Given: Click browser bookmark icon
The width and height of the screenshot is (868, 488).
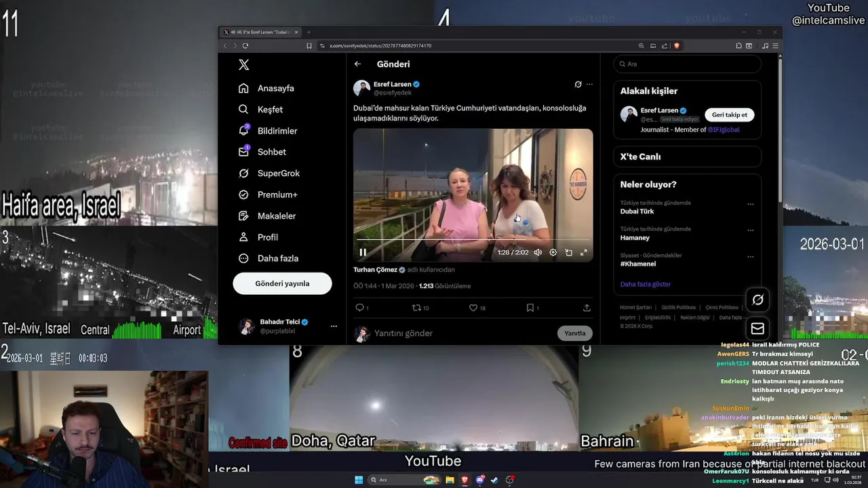Looking at the screenshot, I should 309,45.
